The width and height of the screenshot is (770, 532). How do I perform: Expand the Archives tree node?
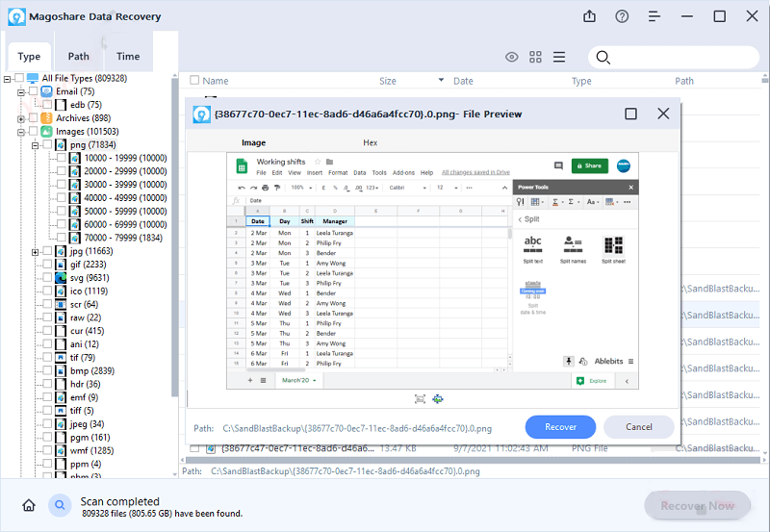pos(20,118)
